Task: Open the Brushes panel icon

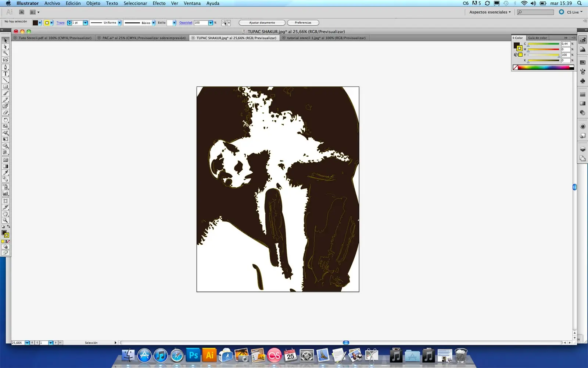Action: [582, 72]
